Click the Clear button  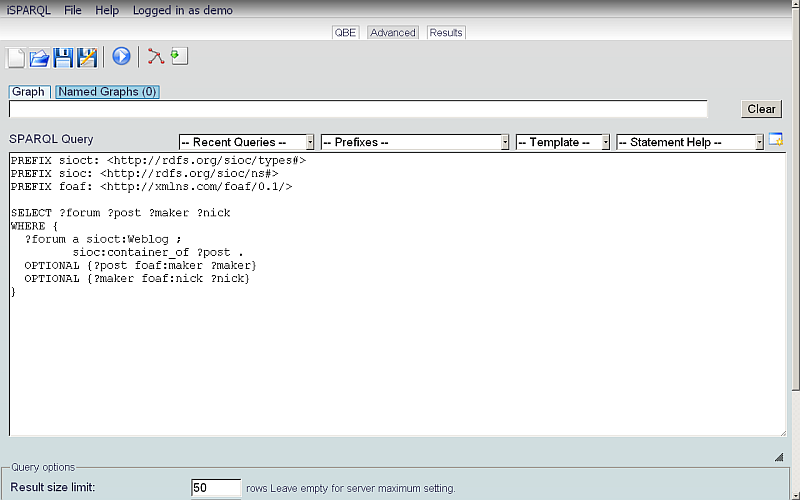coord(761,109)
